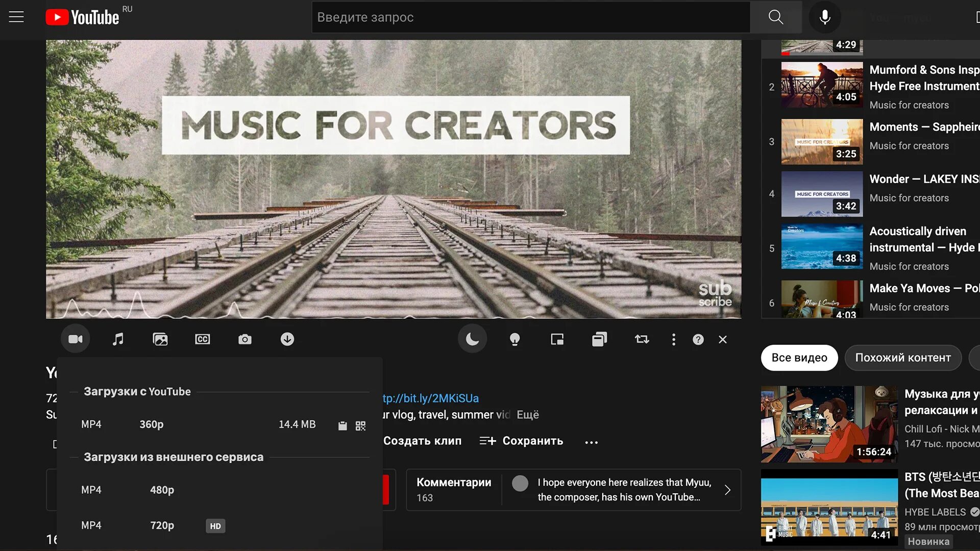Take a screenshot with the camera icon
The width and height of the screenshot is (980, 551).
click(x=245, y=339)
